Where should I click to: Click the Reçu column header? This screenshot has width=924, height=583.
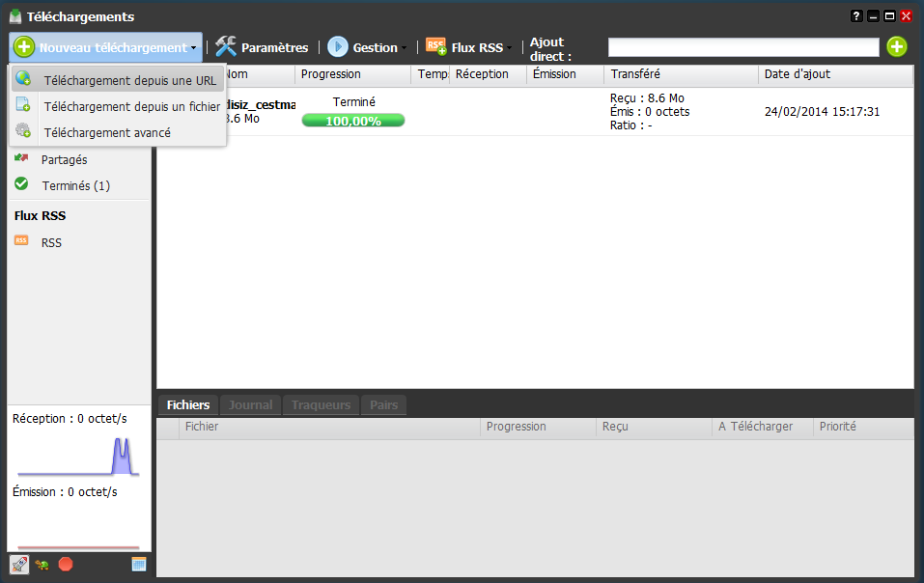654,427
